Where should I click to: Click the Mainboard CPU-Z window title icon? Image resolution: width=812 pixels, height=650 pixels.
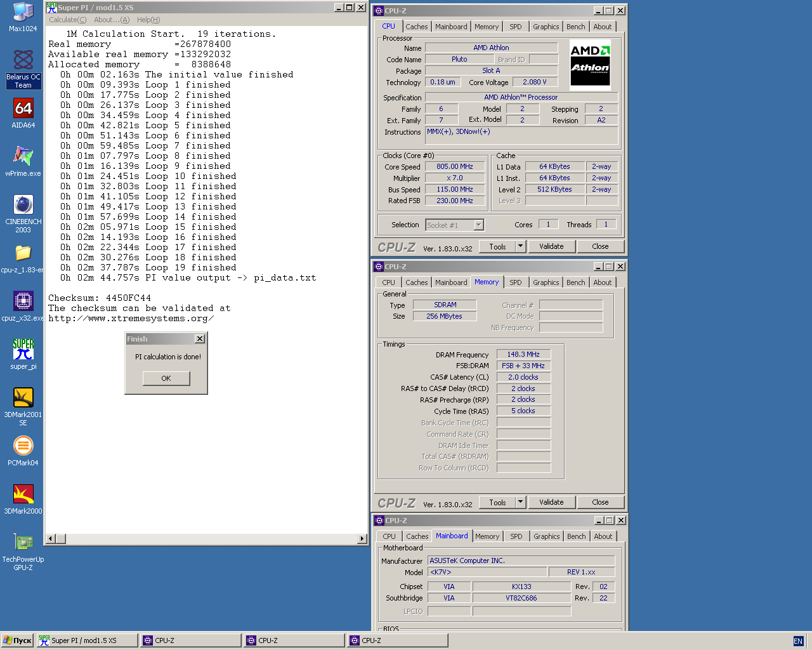[x=379, y=521]
